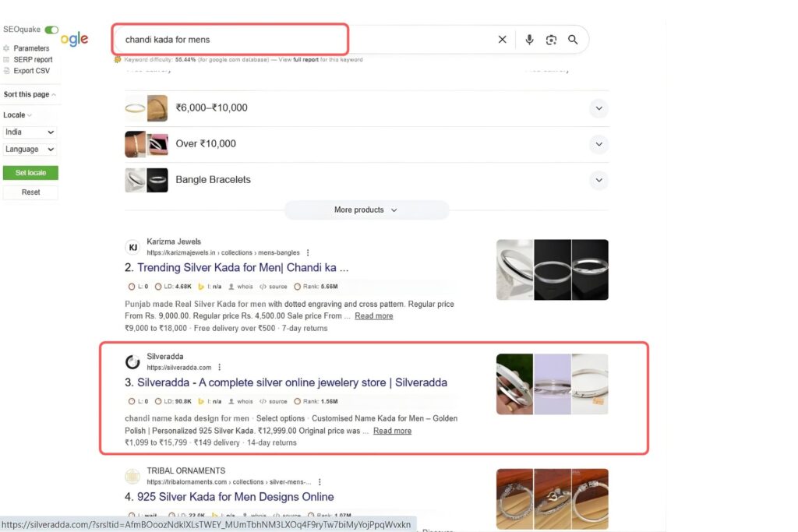Start voice search with the microphone icon
This screenshot has height=532, width=798.
click(530, 39)
